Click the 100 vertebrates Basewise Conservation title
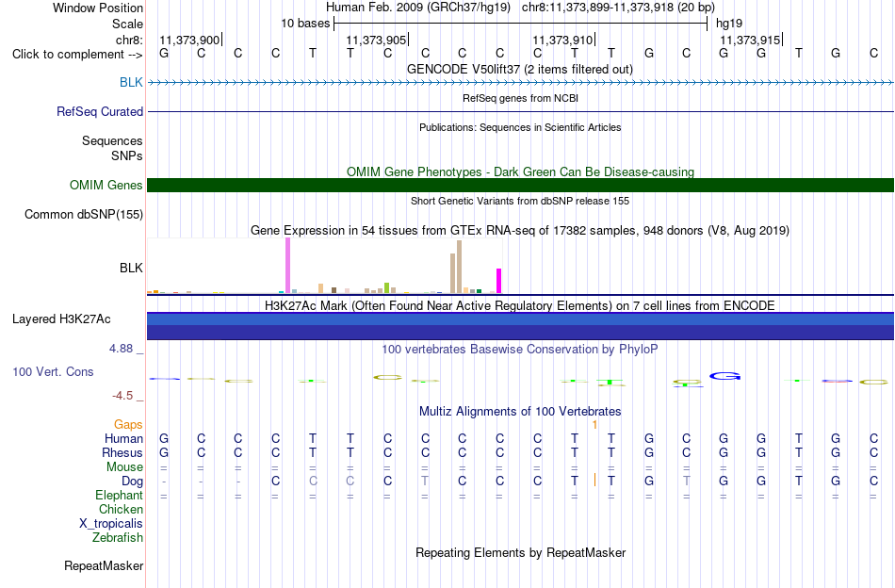This screenshot has height=588, width=895. pyautogui.click(x=520, y=349)
